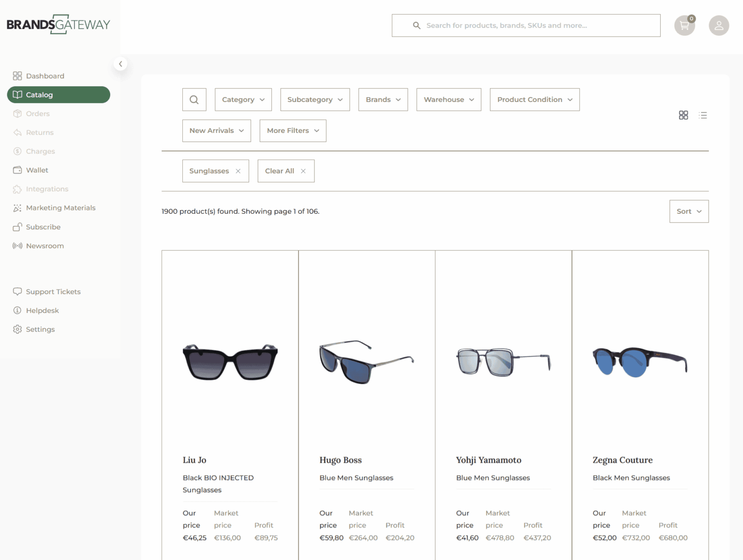The image size is (743, 560).
Task: Click the search magnifier icon above filters
Action: click(194, 99)
